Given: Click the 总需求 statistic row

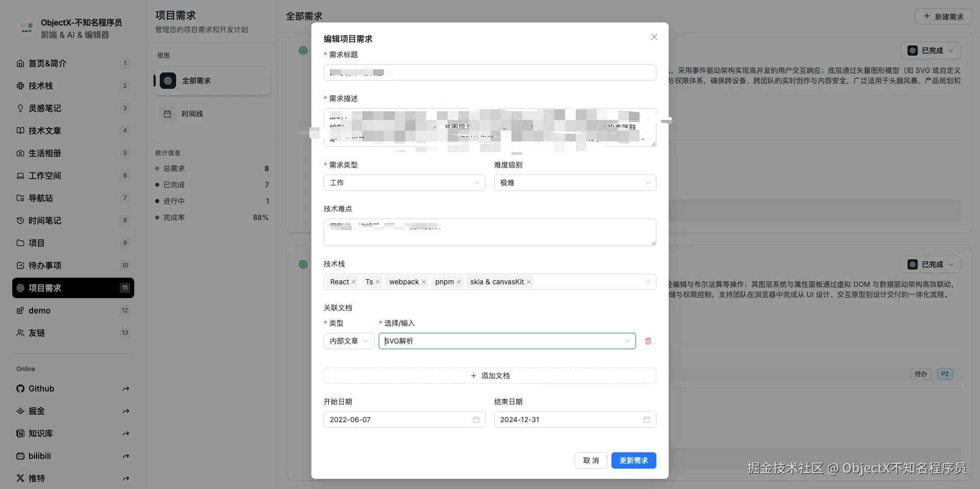Looking at the screenshot, I should pyautogui.click(x=212, y=168).
